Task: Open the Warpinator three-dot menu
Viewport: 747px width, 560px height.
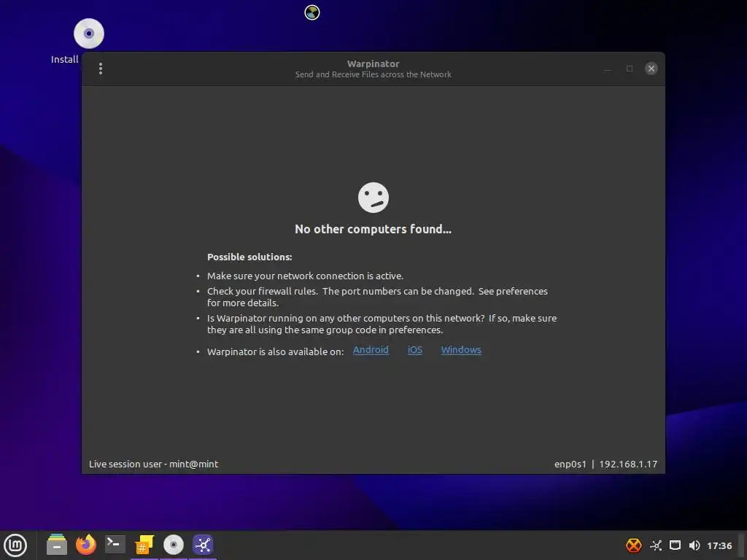Action: [x=101, y=69]
